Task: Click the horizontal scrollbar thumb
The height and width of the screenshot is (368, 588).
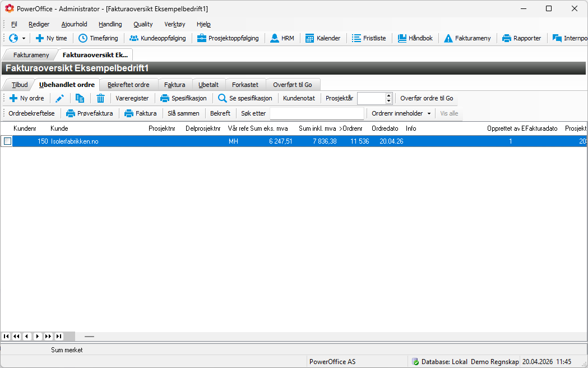Action: coord(89,336)
